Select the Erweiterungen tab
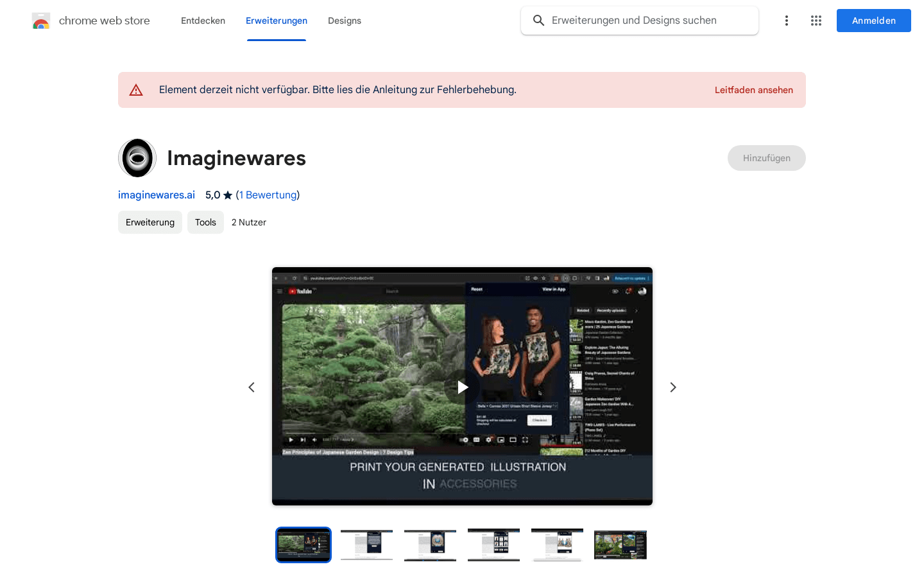The width and height of the screenshot is (924, 578). coord(277,21)
